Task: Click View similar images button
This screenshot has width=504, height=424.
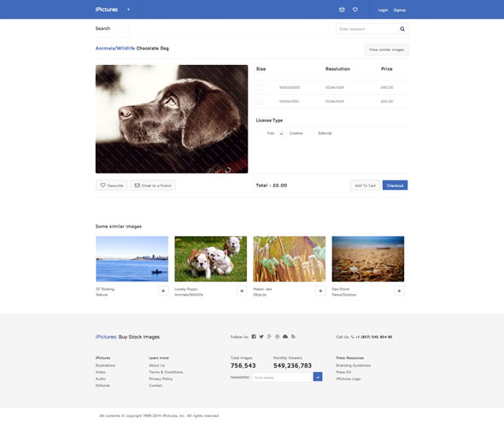Action: (386, 50)
